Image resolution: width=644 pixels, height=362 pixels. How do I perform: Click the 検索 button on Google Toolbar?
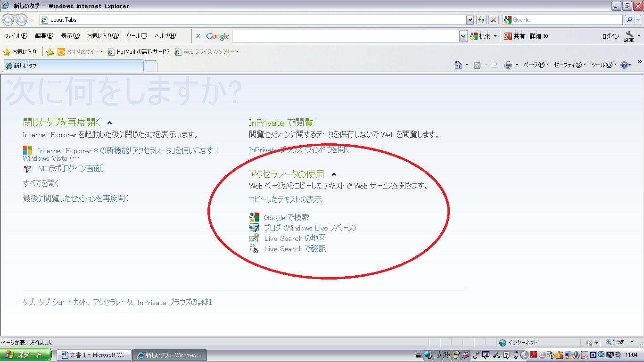(x=480, y=36)
